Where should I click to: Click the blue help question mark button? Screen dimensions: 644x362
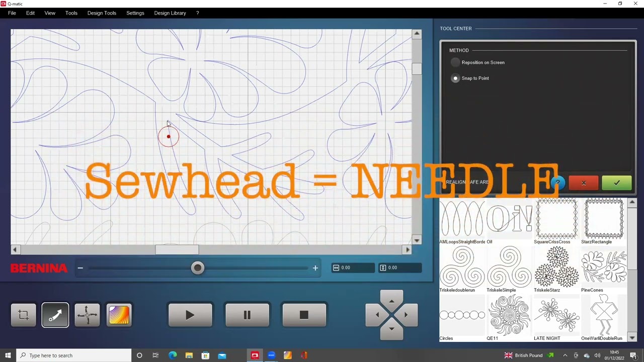[557, 183]
